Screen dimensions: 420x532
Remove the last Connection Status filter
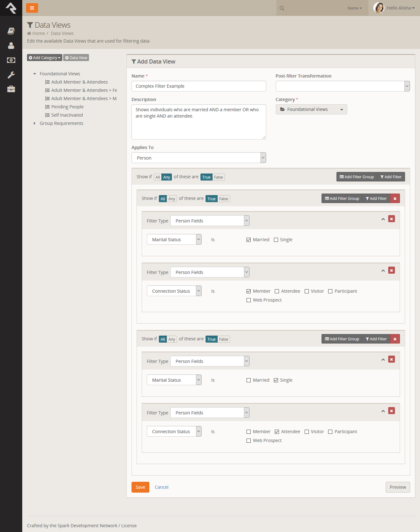click(391, 411)
